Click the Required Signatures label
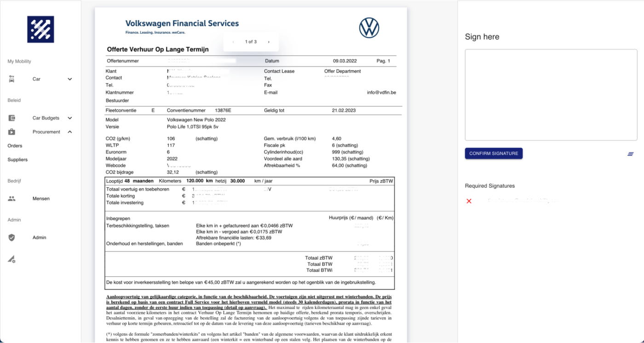This screenshot has height=343, width=644. 490,186
